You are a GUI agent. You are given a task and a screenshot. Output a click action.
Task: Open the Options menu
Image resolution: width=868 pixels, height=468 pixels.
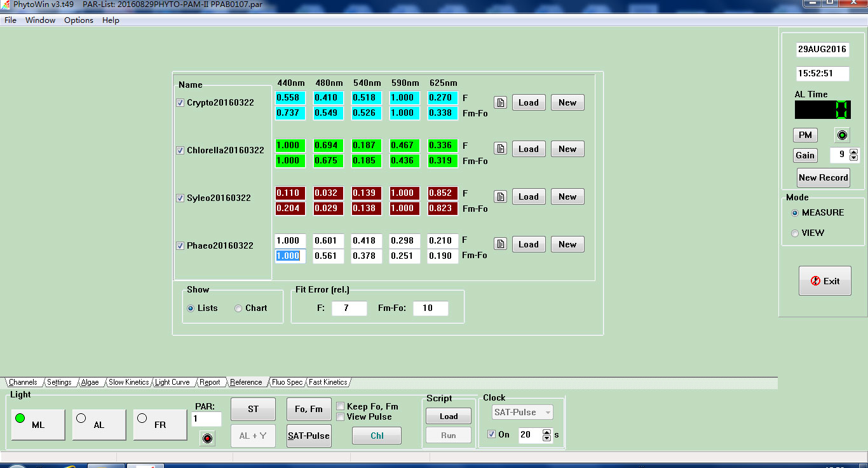(x=79, y=20)
